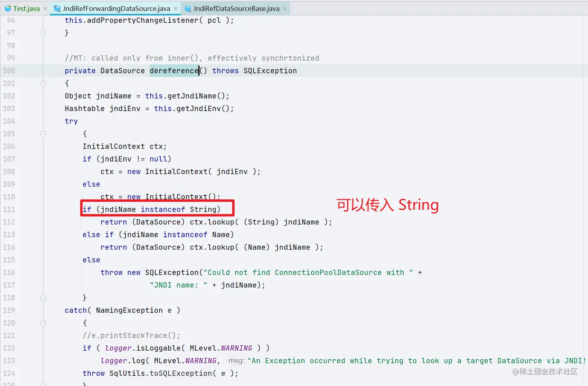The height and width of the screenshot is (386, 588).
Task: Click the 'msg:' parameter hint on line 123
Action: tap(236, 361)
